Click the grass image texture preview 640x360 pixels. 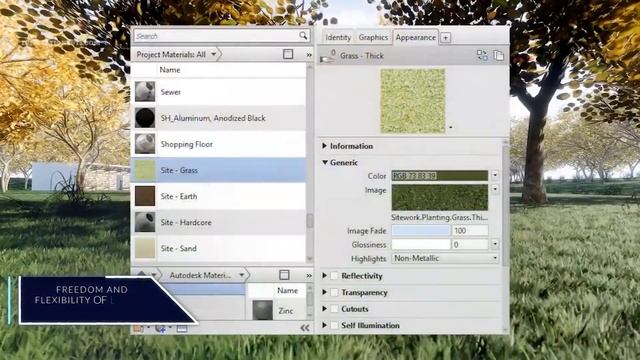point(440,197)
